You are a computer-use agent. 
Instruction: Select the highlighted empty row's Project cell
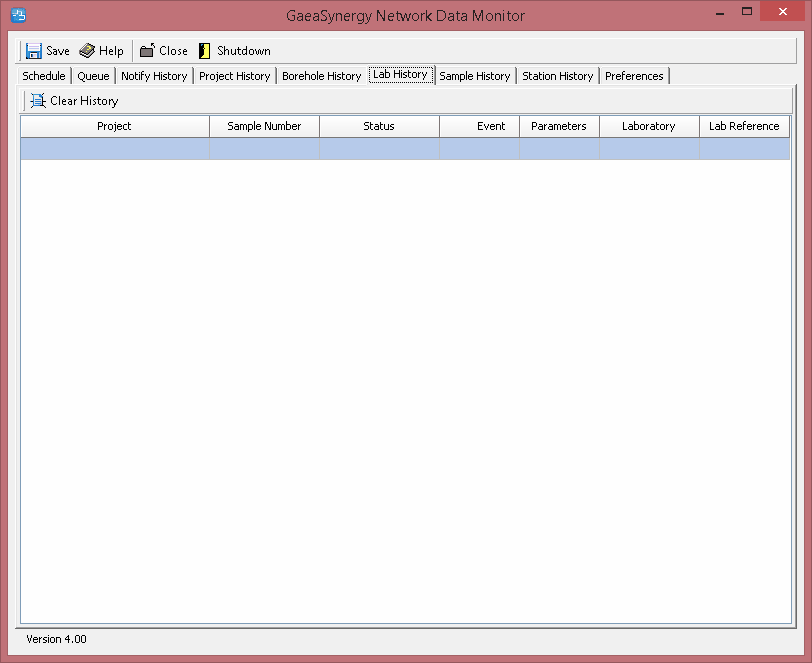[x=114, y=149]
